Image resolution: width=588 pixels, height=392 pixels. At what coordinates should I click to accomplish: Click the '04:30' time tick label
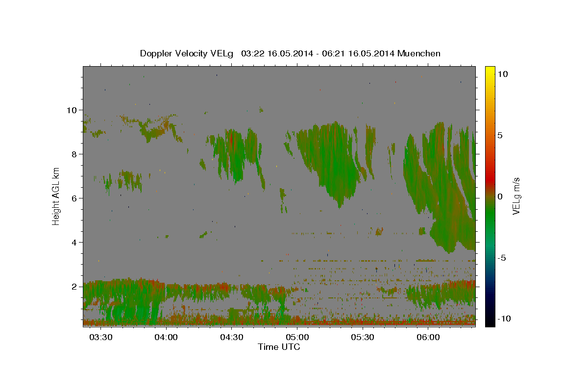click(231, 338)
